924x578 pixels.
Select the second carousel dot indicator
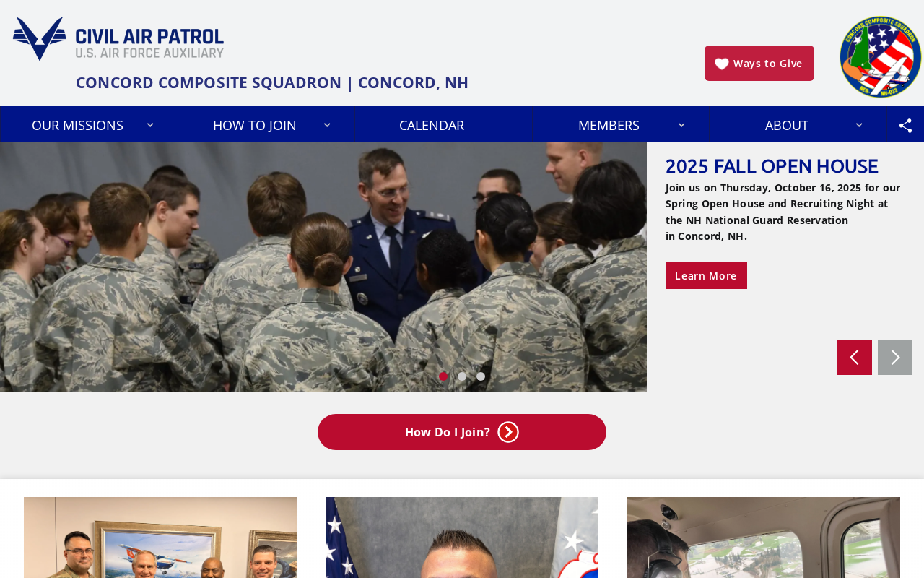coord(462,376)
